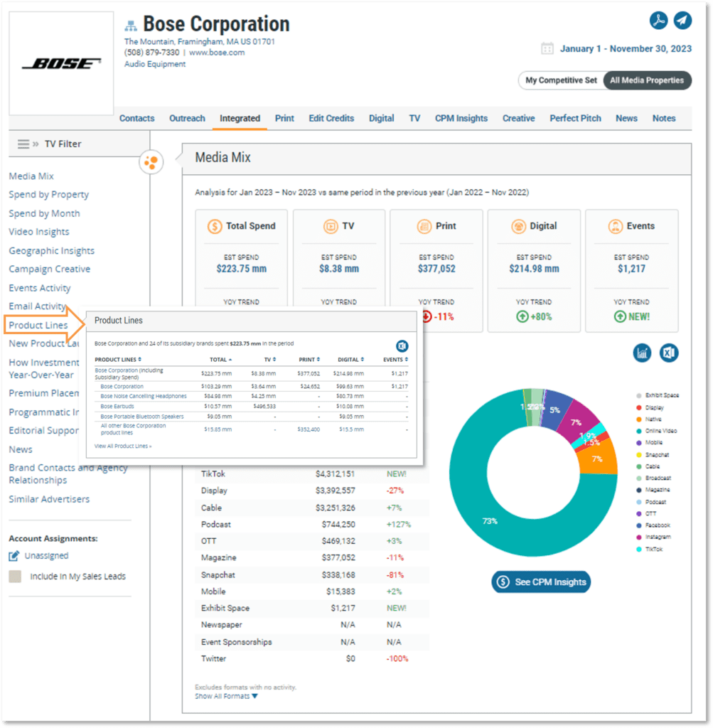Open the Edit Credits tab

point(331,119)
